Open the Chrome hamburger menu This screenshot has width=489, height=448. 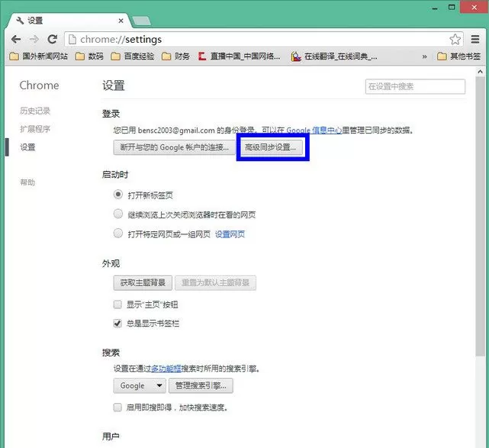pos(475,40)
